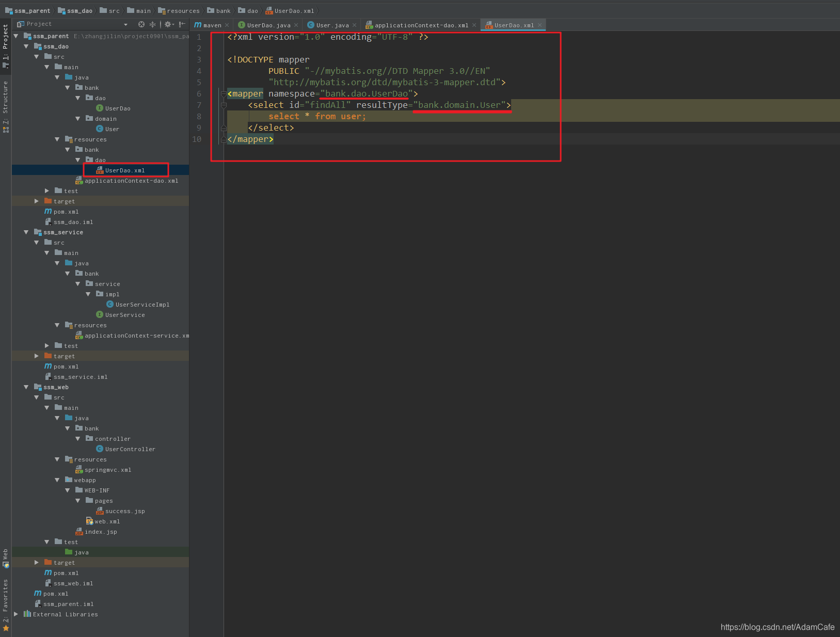Click the success.jsp file icon

[x=100, y=511]
